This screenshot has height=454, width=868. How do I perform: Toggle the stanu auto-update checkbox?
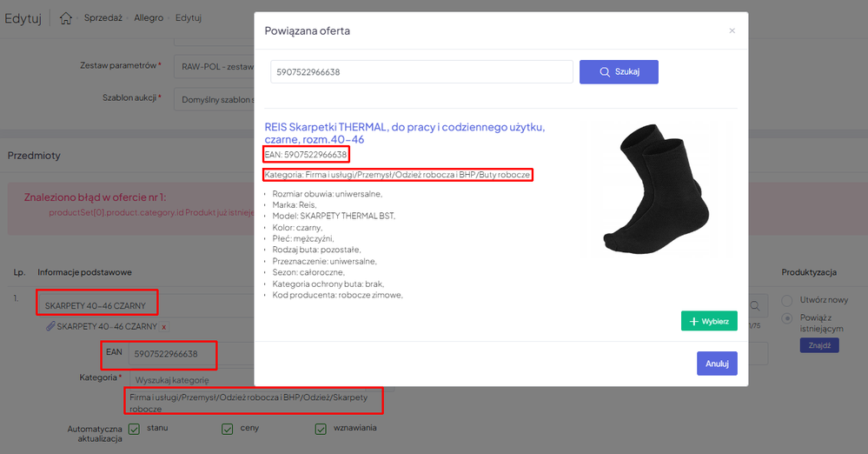point(134,428)
